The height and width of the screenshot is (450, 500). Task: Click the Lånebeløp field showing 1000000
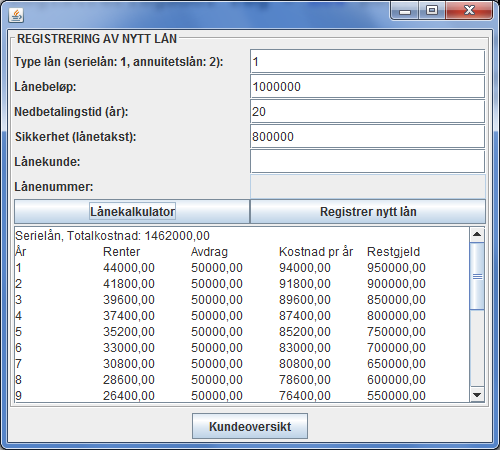(x=367, y=87)
